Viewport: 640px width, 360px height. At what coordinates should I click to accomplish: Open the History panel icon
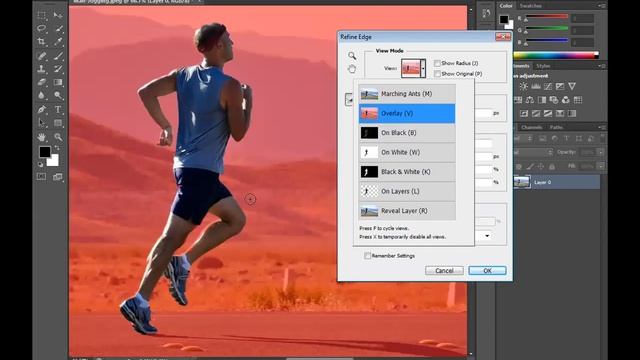click(486, 13)
